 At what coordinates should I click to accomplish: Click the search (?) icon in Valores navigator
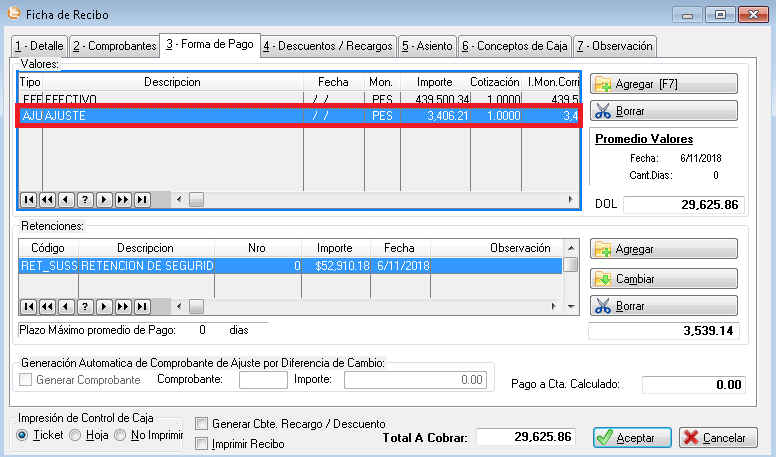85,199
